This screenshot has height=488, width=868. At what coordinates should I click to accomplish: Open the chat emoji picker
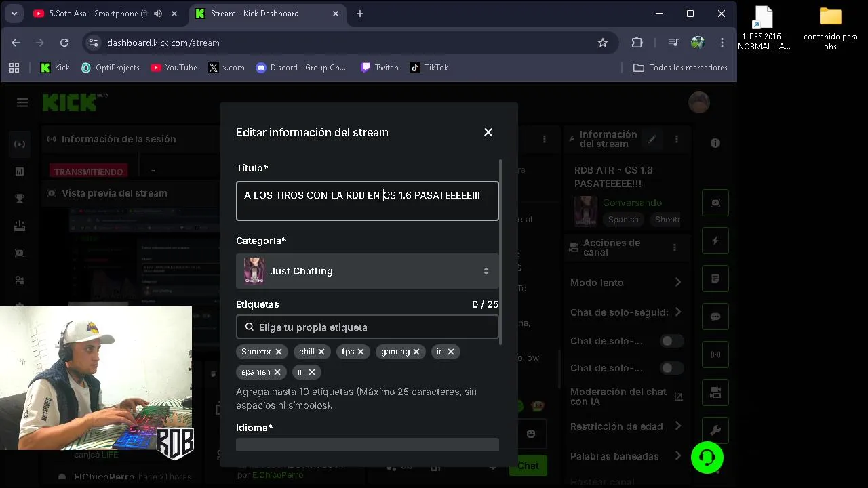(531, 434)
